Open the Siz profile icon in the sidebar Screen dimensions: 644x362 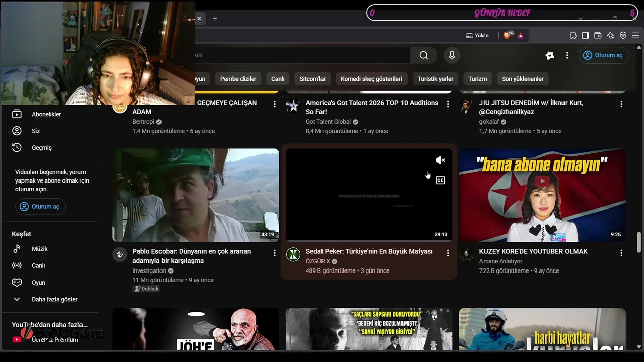17,131
